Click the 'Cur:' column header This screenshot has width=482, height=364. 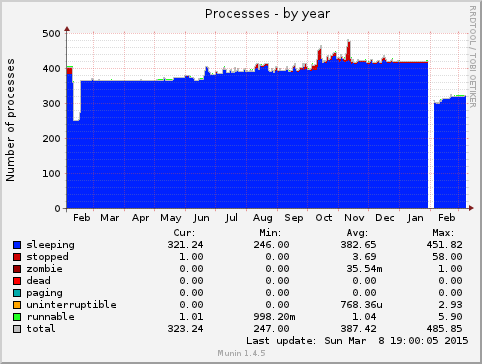(184, 233)
